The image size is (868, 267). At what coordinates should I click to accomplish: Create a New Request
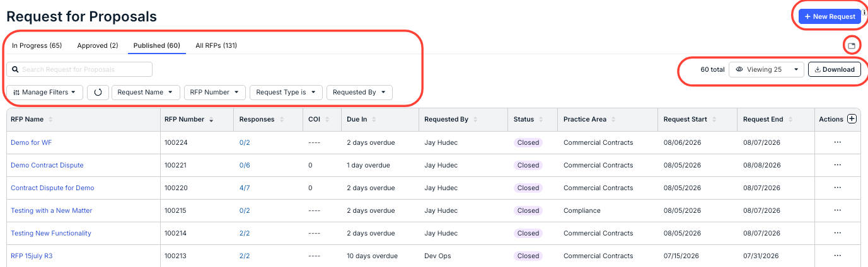point(830,16)
